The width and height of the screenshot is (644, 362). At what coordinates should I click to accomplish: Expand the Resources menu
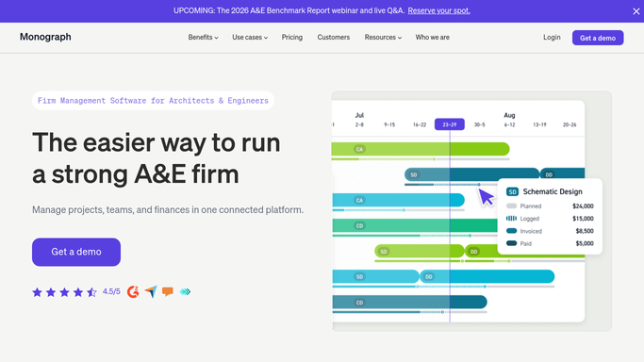tap(383, 38)
